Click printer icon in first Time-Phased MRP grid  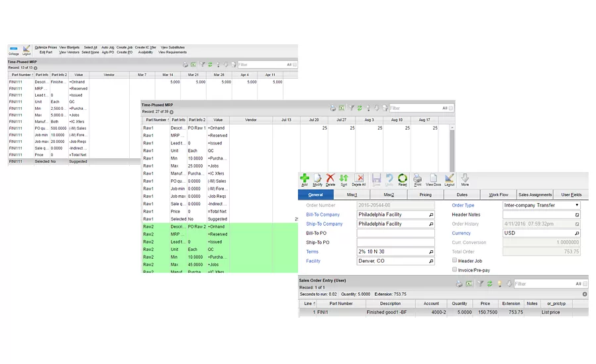[185, 65]
